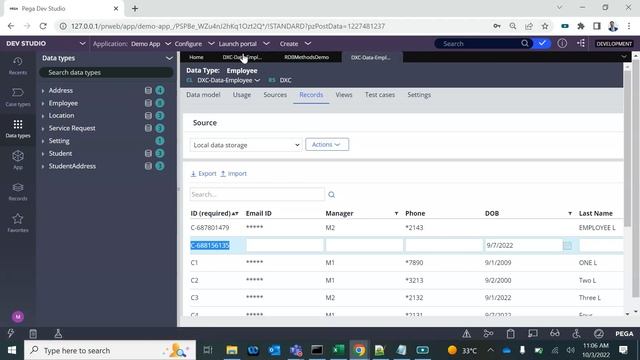Viewport: 640px width, 360px height.
Task: Click the browser page reload button
Action: (x=43, y=26)
